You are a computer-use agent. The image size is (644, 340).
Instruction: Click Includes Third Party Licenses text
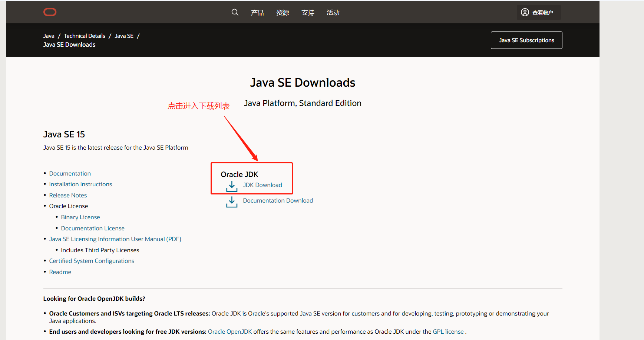[x=100, y=250]
